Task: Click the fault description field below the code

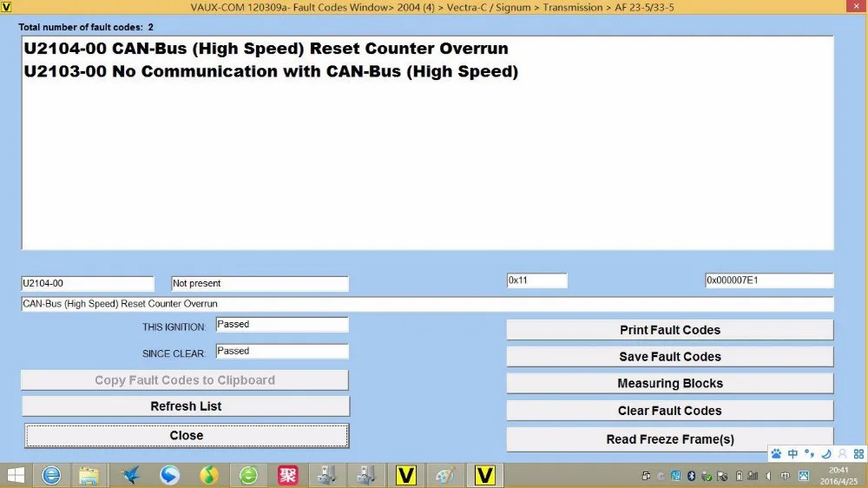Action: point(427,304)
